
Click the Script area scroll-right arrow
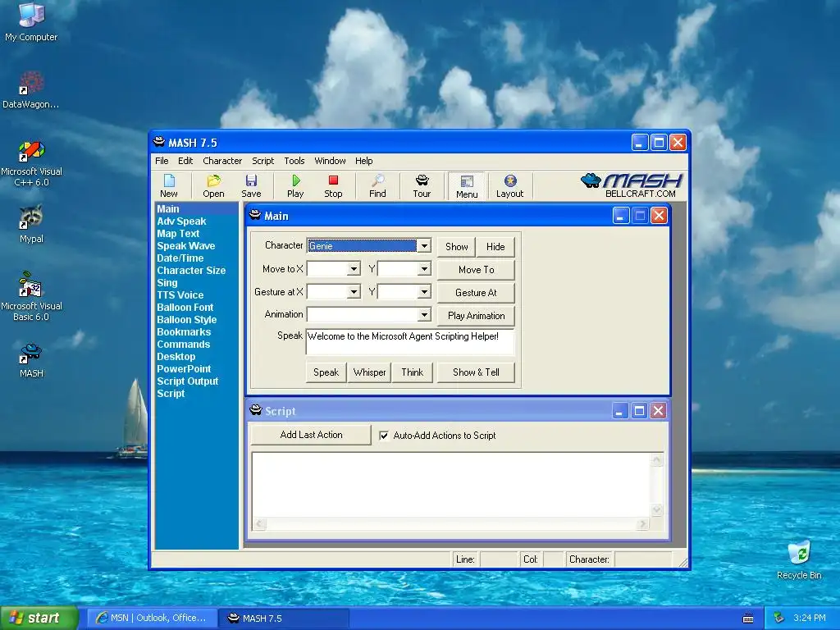point(642,524)
